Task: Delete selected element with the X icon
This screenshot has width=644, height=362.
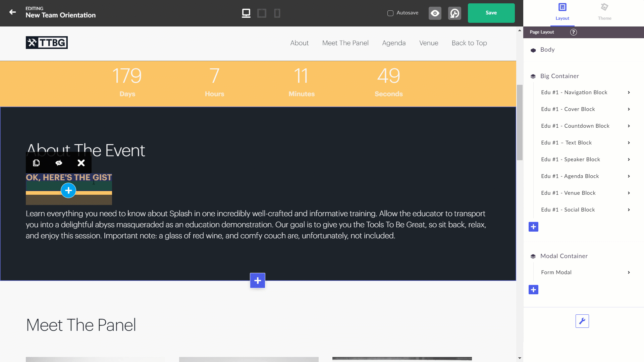Action: 81,163
